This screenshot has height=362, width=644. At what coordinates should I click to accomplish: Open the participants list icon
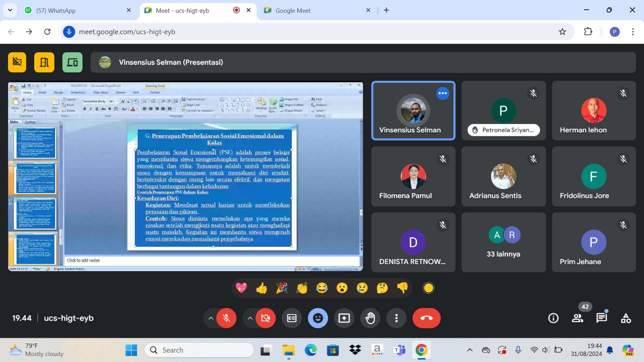tap(578, 318)
